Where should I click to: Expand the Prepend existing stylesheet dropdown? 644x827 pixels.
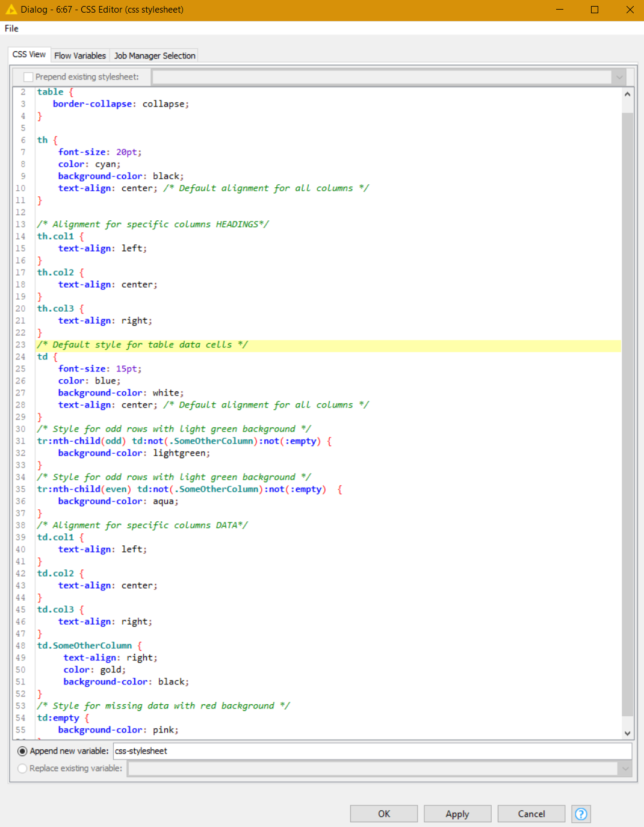click(x=619, y=77)
